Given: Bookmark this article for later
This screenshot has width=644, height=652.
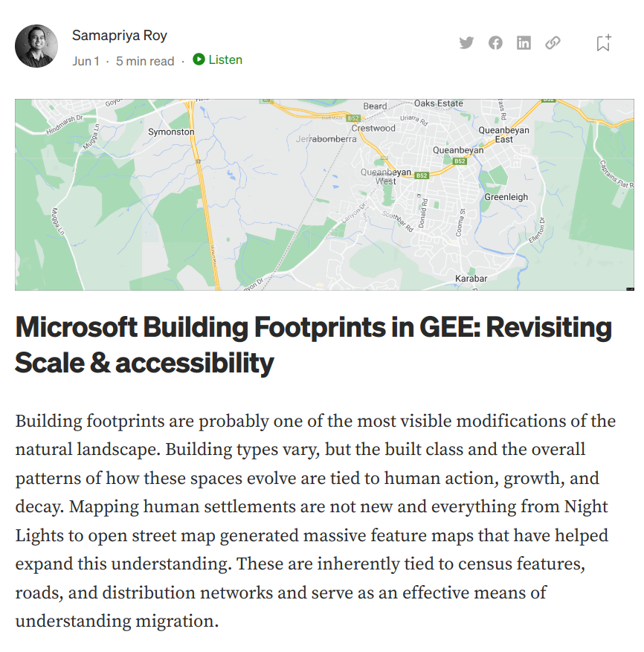Looking at the screenshot, I should [602, 43].
